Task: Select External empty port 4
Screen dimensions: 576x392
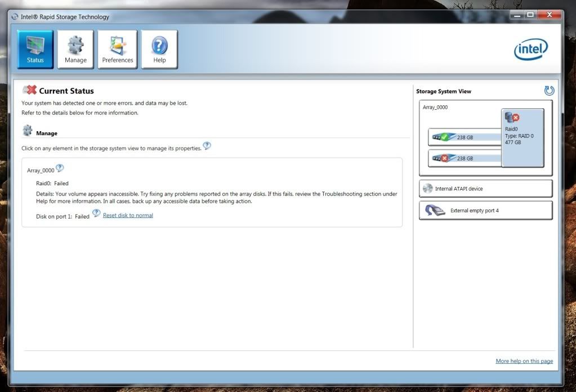Action: pyautogui.click(x=486, y=211)
